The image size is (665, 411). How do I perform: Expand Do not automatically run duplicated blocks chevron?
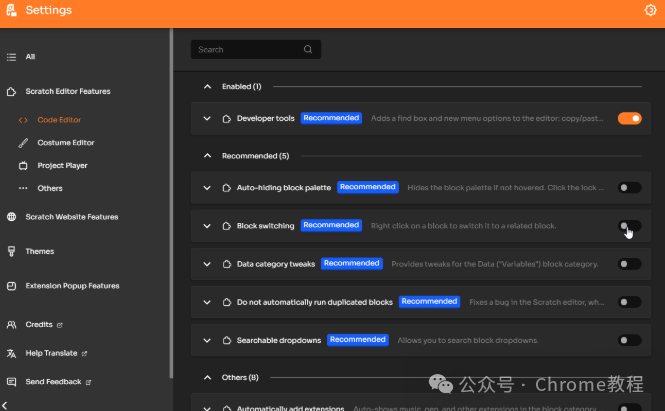[207, 302]
